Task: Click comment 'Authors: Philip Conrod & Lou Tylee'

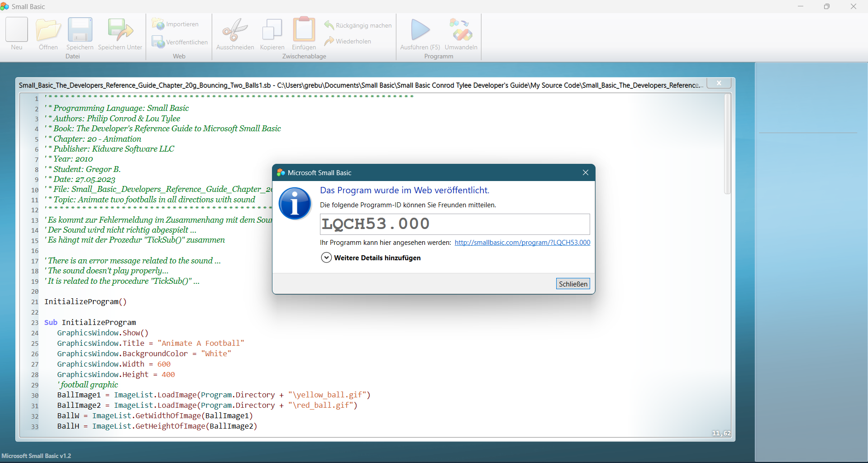Action: coord(112,119)
